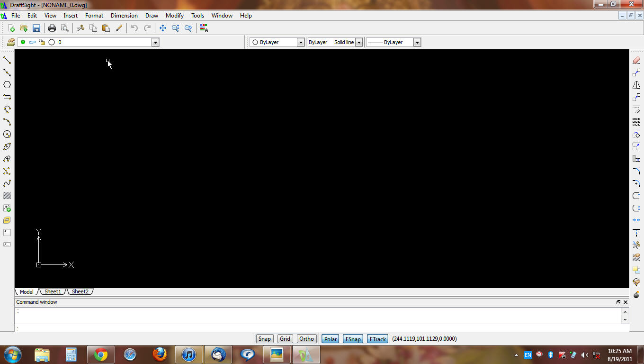The height and width of the screenshot is (364, 644).
Task: Activate the Circle drawing tool
Action: tap(7, 134)
